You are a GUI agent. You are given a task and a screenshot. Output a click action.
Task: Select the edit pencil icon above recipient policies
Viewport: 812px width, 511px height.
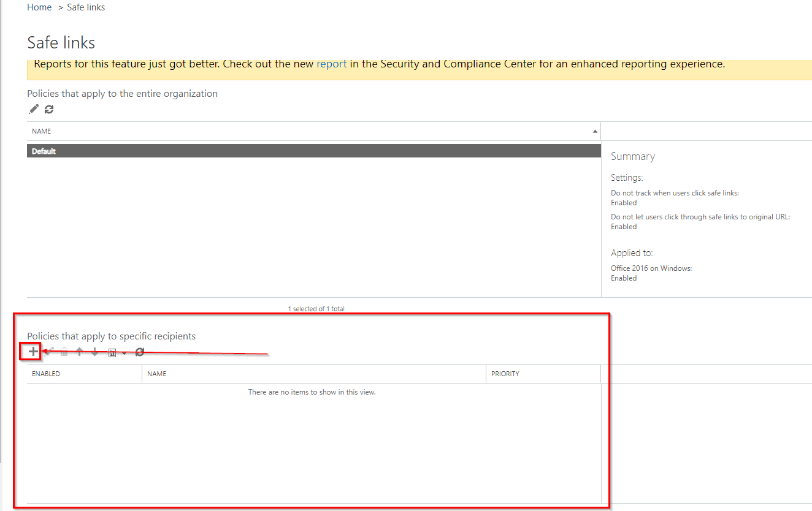coord(48,352)
